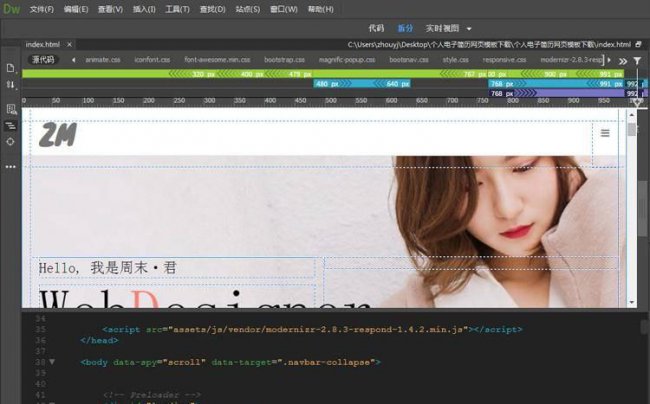Click the viewport width scrubber handle on ruler
Screen dimensions: 650x404
[x=637, y=102]
